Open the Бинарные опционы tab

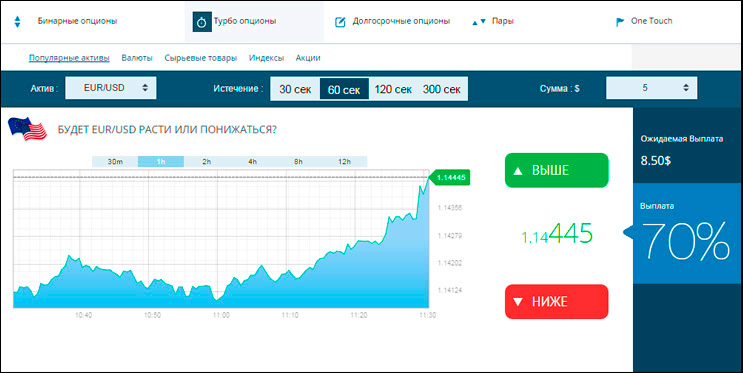(x=77, y=21)
